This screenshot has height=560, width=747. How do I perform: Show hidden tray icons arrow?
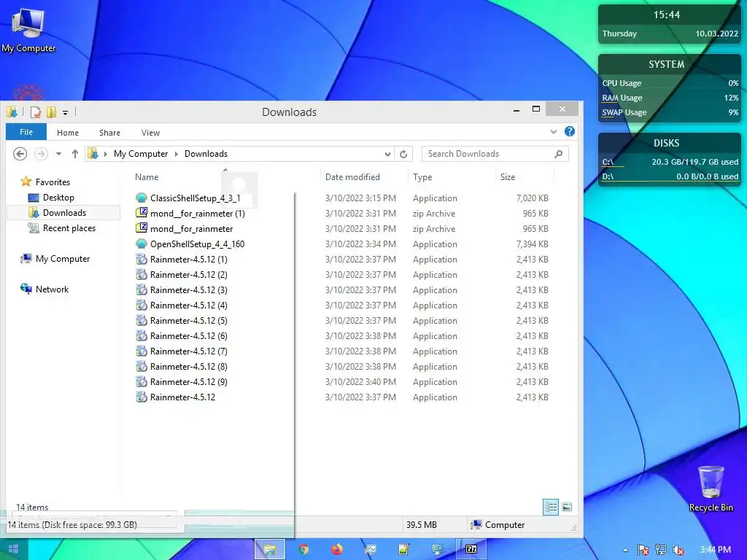click(625, 550)
